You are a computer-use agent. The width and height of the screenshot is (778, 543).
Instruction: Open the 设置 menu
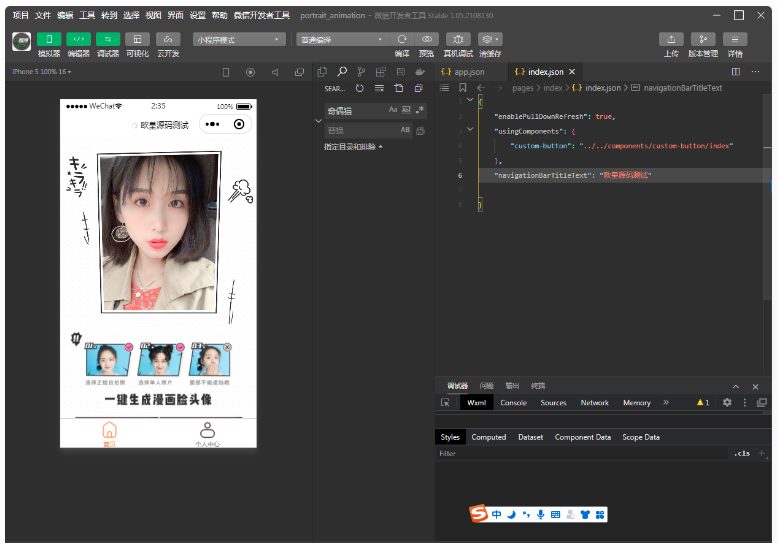coord(197,15)
